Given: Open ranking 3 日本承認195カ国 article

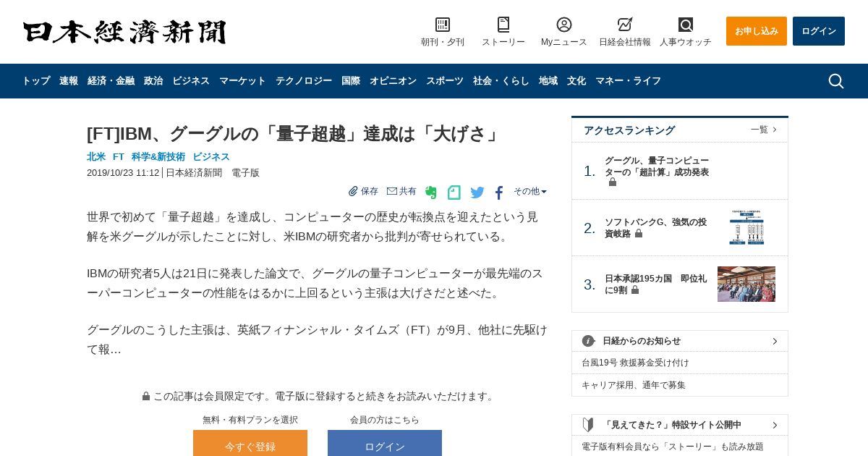Looking at the screenshot, I should tap(655, 284).
